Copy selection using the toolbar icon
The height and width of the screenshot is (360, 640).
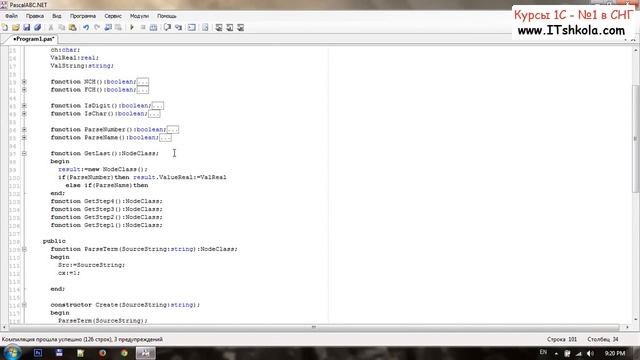62,27
